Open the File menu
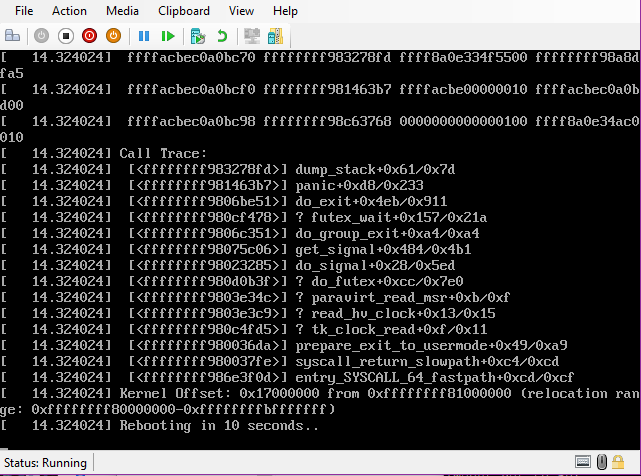The image size is (641, 476). click(24, 11)
